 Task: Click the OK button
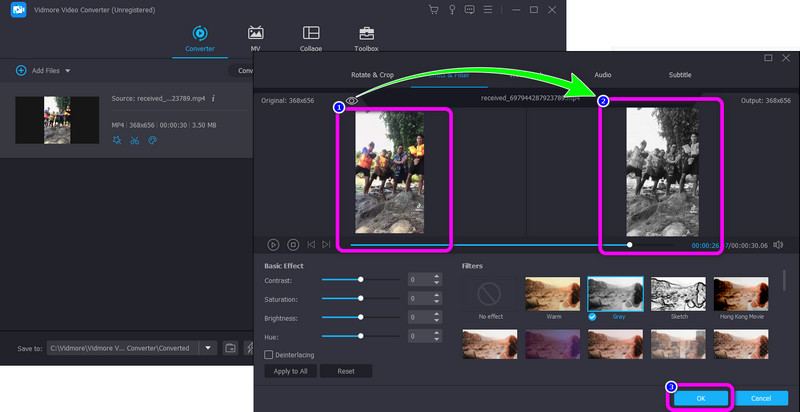pyautogui.click(x=699, y=397)
